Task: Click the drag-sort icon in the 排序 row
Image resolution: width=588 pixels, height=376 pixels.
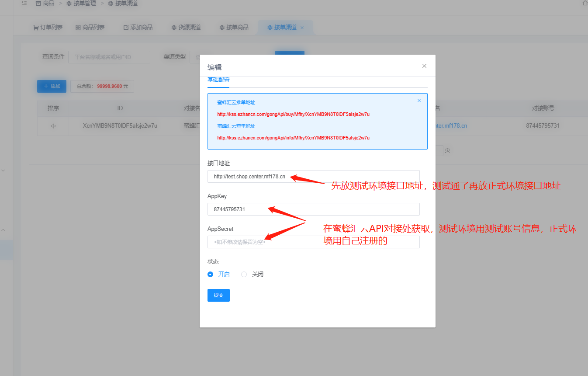Action: 53,126
